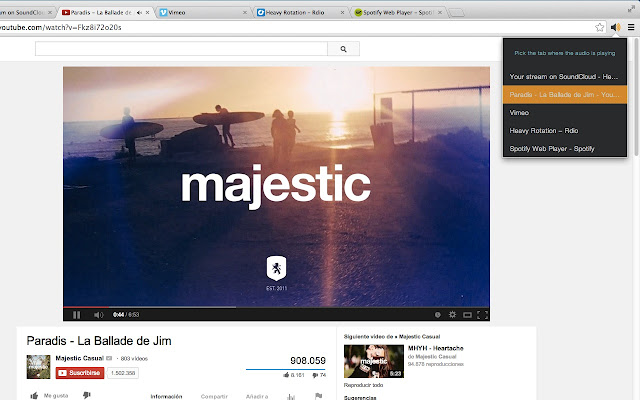Open 'Majestic Casual' link under MHYH - Heartache

coord(436,357)
